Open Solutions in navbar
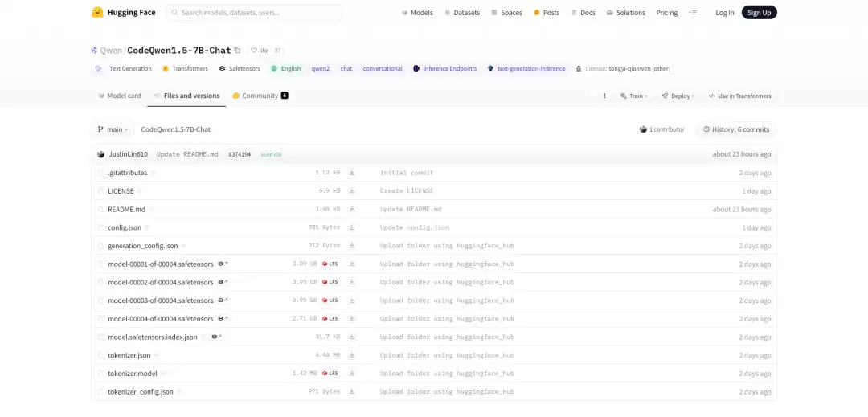Viewport: 868px width, 417px height. click(x=625, y=13)
